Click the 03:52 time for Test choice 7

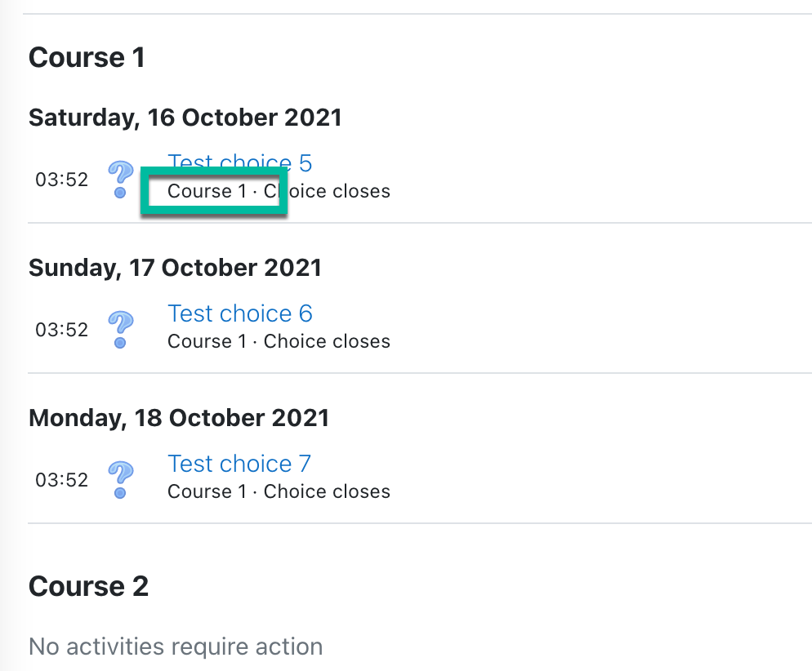tap(61, 480)
